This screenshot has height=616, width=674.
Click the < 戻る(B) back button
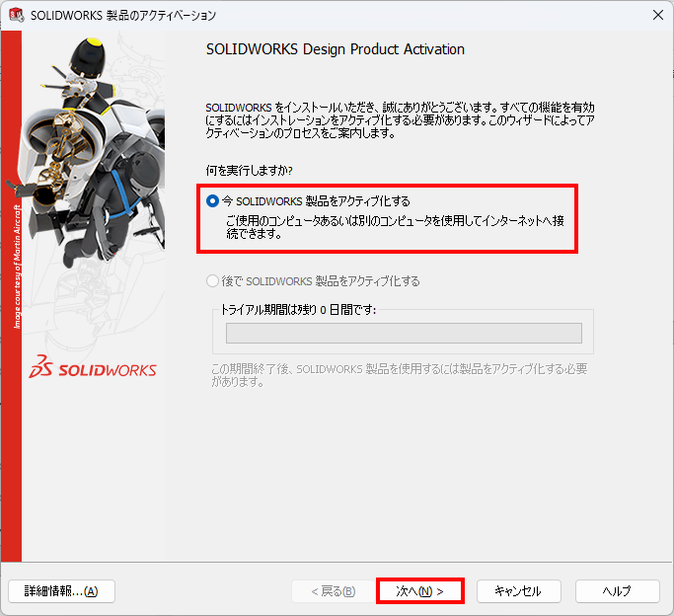(x=334, y=591)
